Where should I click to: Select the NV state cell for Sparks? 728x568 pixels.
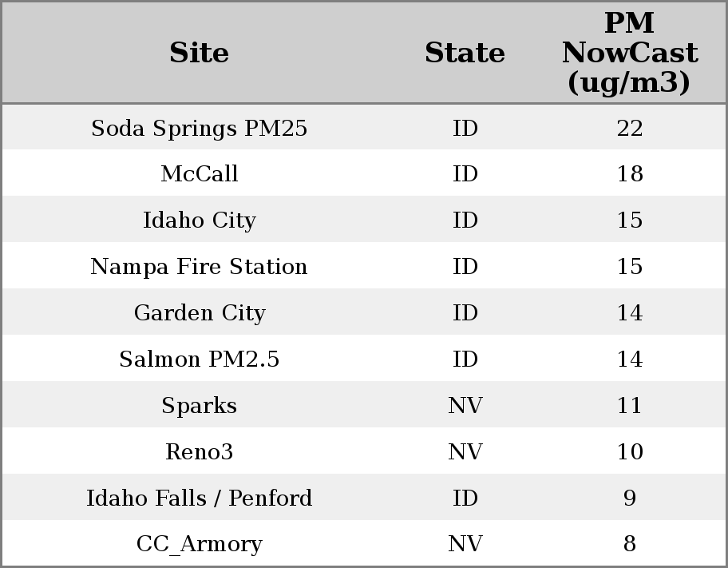465,406
